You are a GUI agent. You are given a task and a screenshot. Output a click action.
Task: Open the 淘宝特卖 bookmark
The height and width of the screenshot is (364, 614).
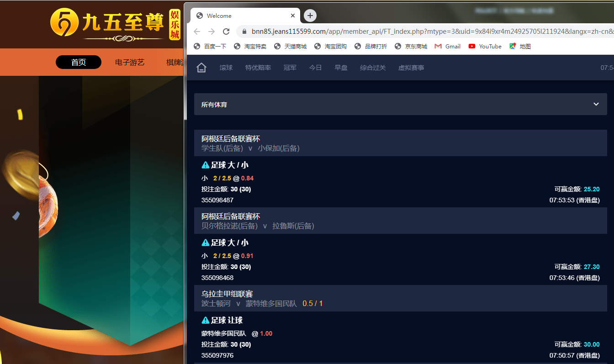click(x=250, y=46)
